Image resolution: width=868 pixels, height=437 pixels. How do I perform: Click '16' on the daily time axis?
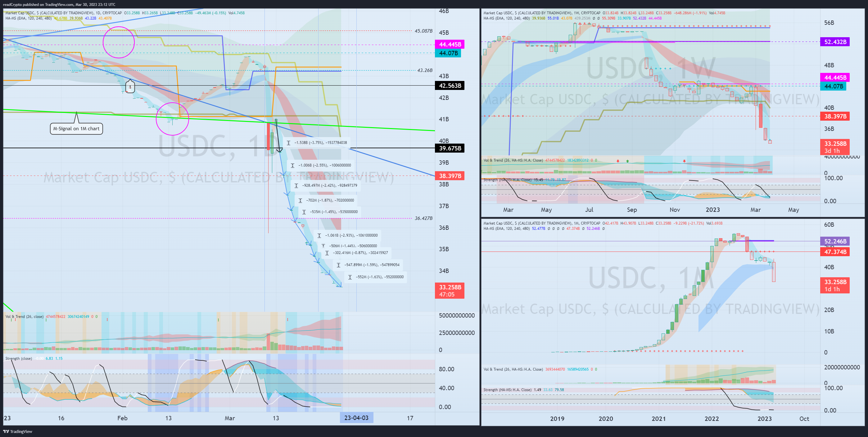(x=61, y=418)
